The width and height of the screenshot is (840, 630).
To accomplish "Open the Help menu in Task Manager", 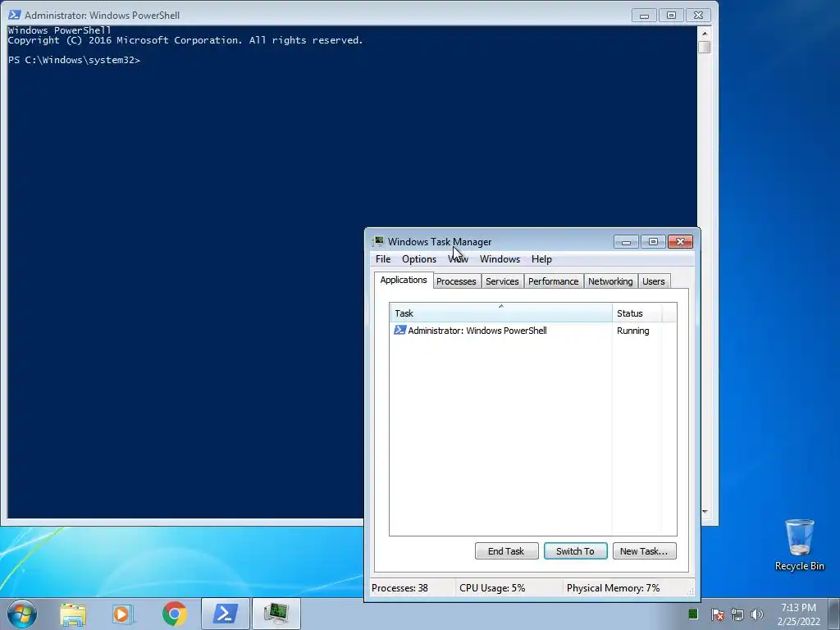I will coord(541,259).
